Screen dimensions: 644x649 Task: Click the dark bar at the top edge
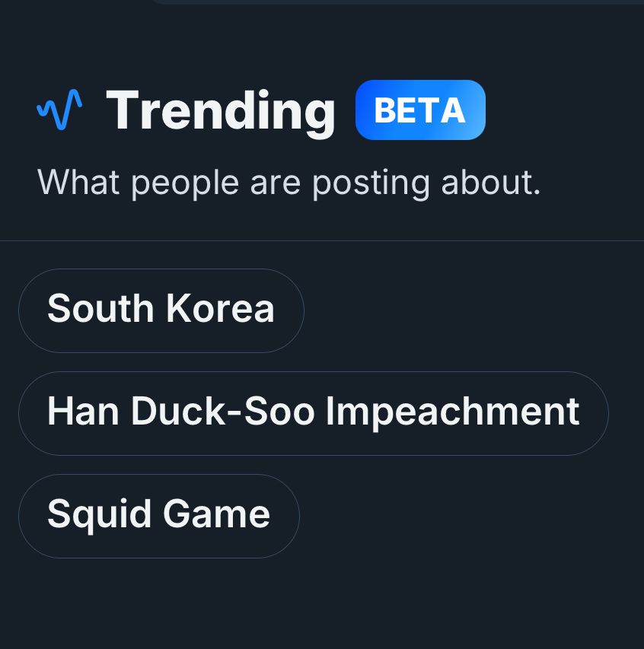pyautogui.click(x=322, y=5)
